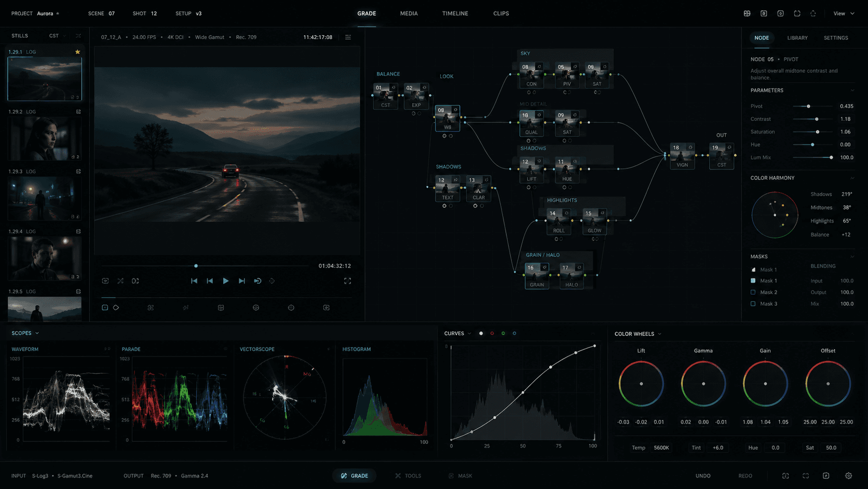Select the CON node in Sky group
The image size is (868, 489).
[x=532, y=75]
